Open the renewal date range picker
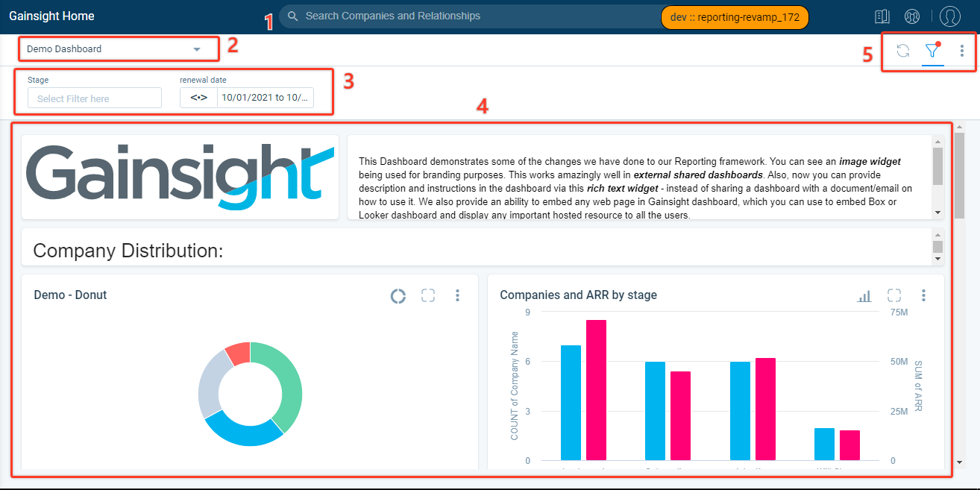 coord(266,98)
